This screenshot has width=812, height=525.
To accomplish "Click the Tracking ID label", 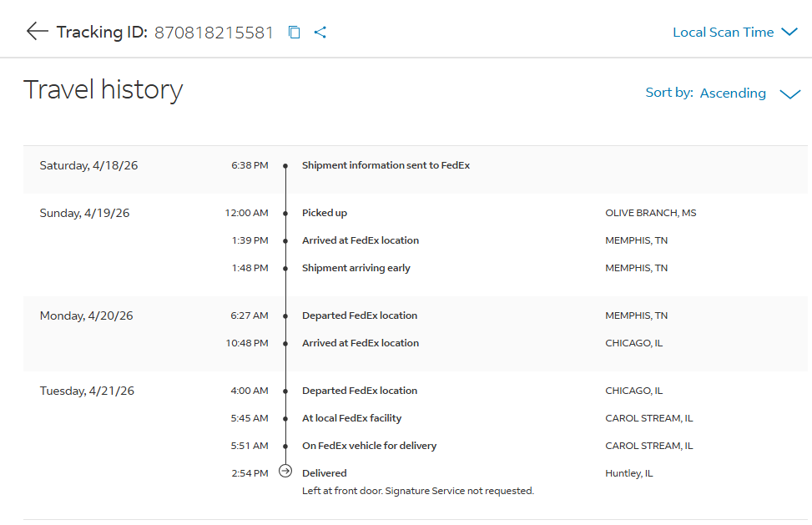I will pyautogui.click(x=102, y=32).
